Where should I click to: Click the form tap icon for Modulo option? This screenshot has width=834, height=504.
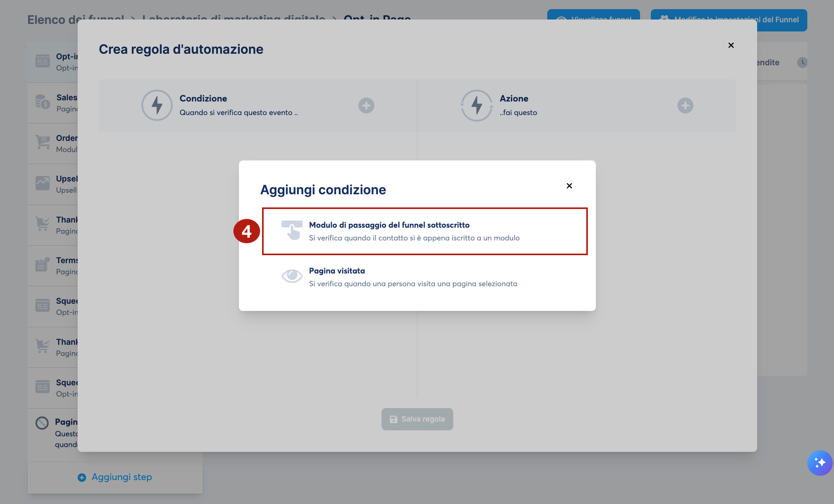(x=292, y=231)
